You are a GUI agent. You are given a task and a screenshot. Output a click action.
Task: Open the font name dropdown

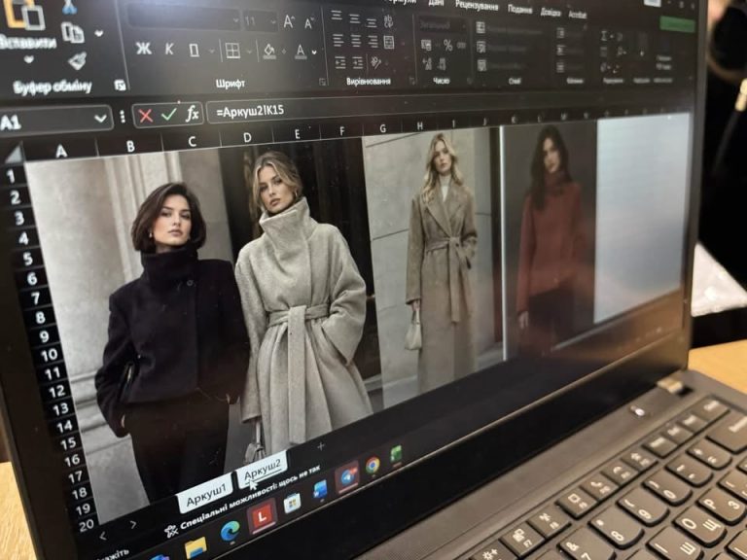235,20
